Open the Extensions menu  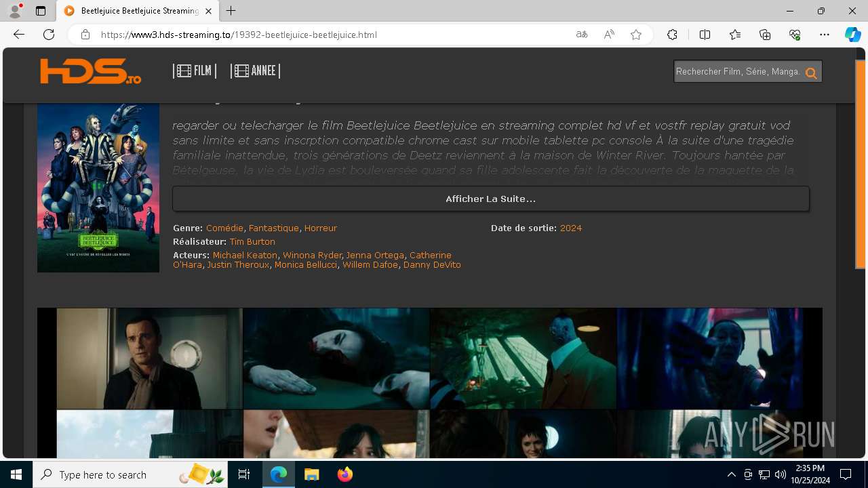coord(672,35)
